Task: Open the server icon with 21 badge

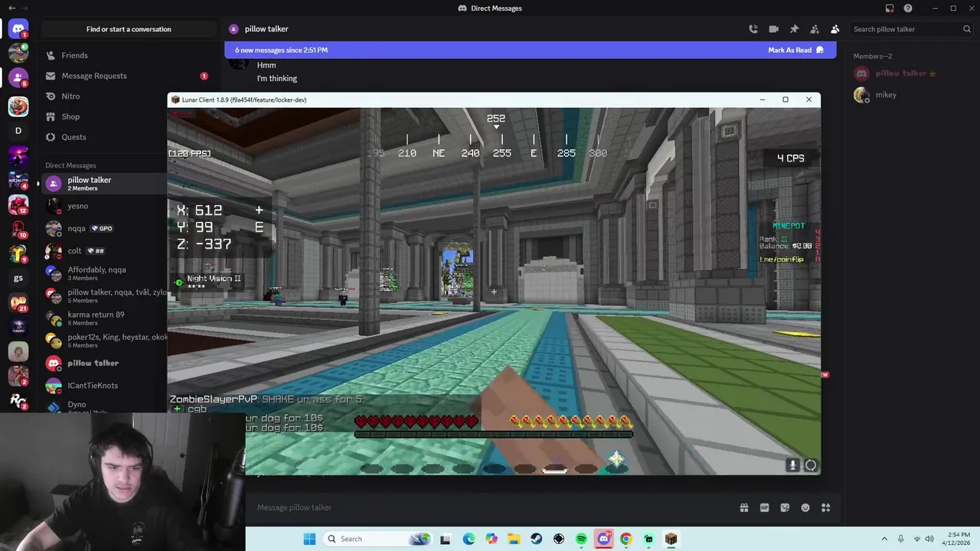Action: coord(18,302)
